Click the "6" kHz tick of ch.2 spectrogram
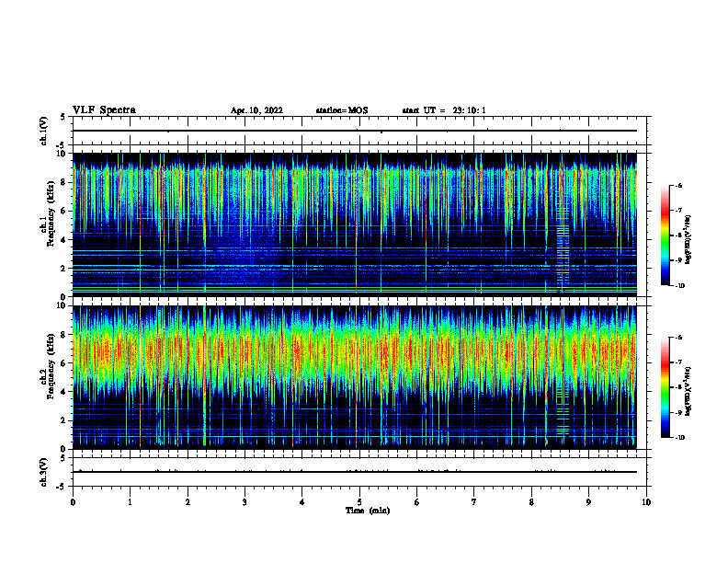This screenshot has width=728, height=563. (63, 363)
